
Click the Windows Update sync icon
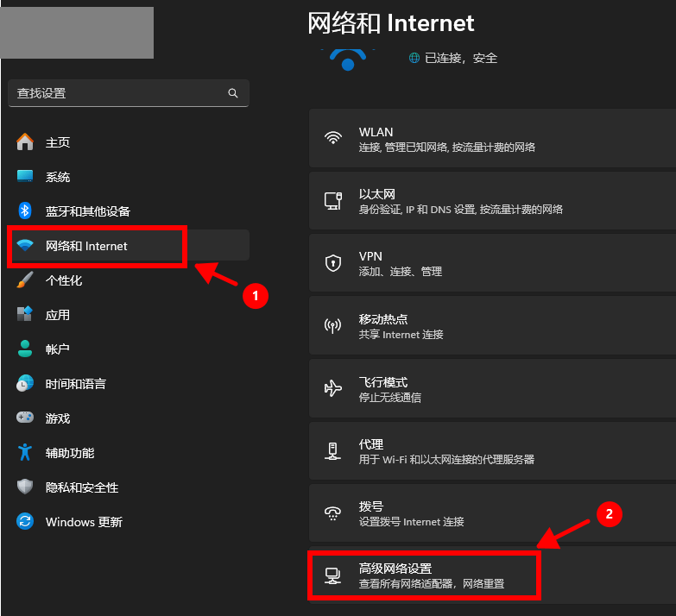pos(26,522)
